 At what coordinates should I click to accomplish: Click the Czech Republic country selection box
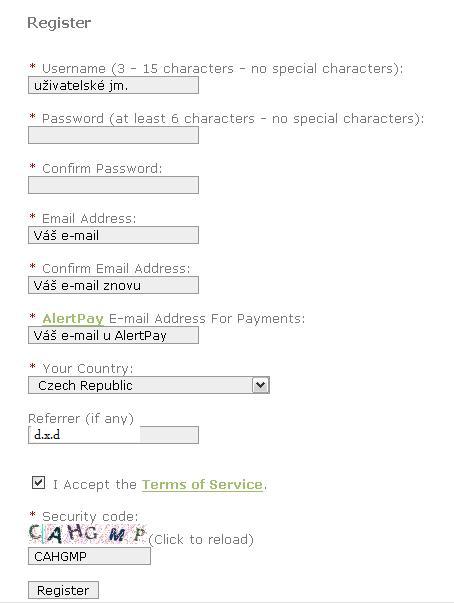(x=149, y=385)
